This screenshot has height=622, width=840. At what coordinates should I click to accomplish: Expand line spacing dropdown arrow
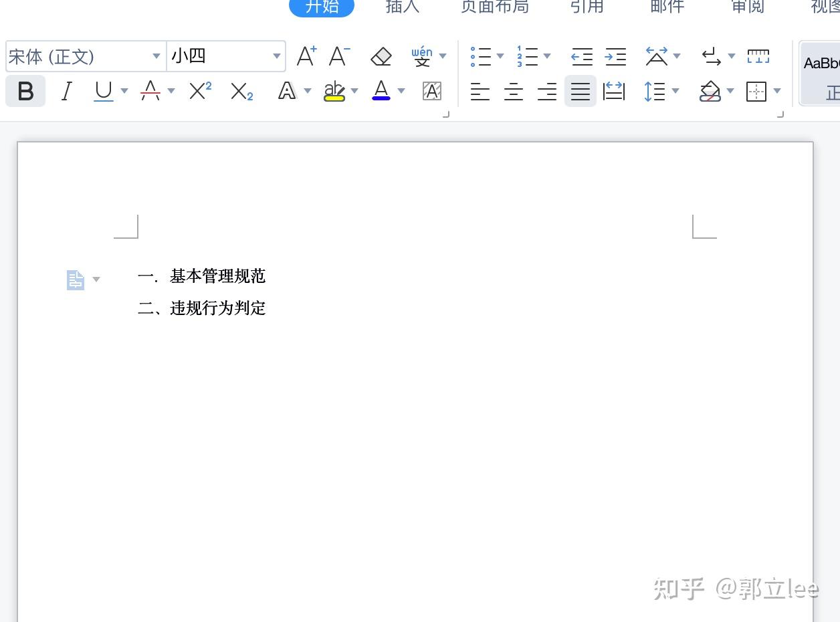pyautogui.click(x=675, y=91)
